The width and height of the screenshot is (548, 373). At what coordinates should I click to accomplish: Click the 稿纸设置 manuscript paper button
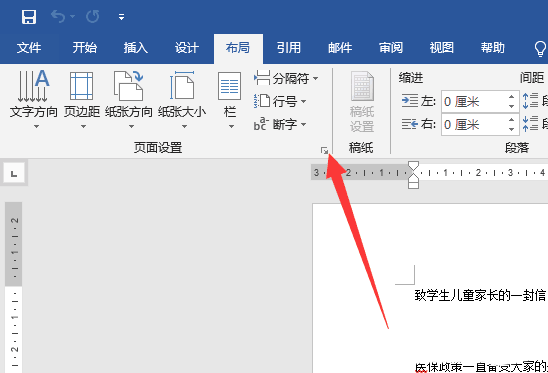tap(362, 102)
